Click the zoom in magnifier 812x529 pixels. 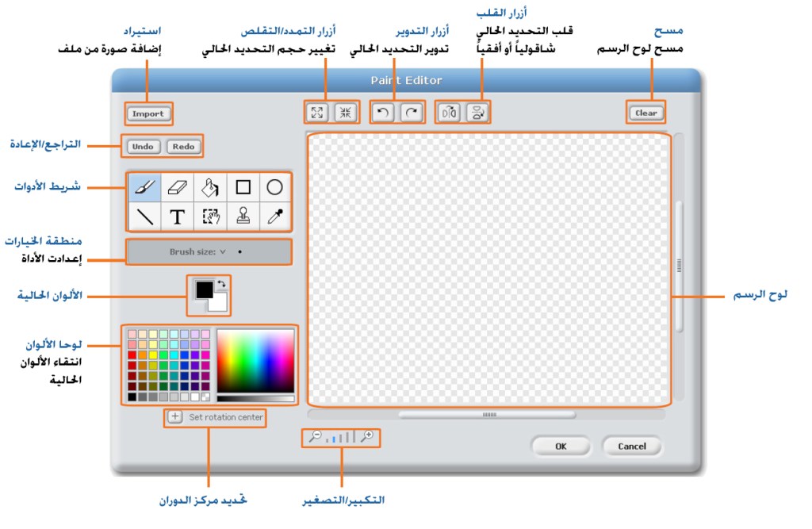[x=366, y=436]
